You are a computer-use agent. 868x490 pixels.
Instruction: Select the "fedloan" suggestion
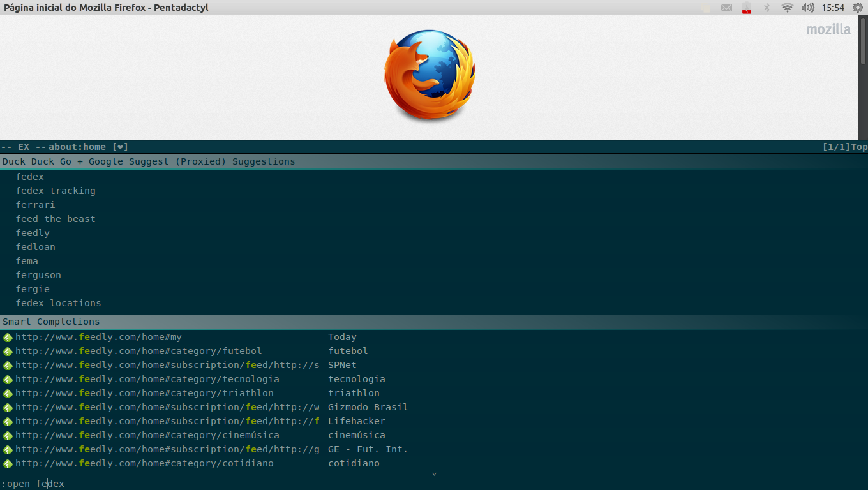coord(36,247)
